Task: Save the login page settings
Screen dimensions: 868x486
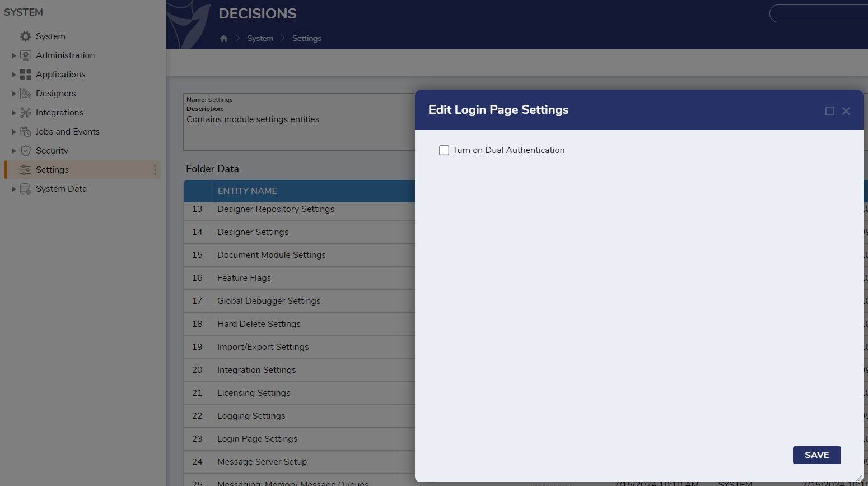Action: pyautogui.click(x=816, y=455)
